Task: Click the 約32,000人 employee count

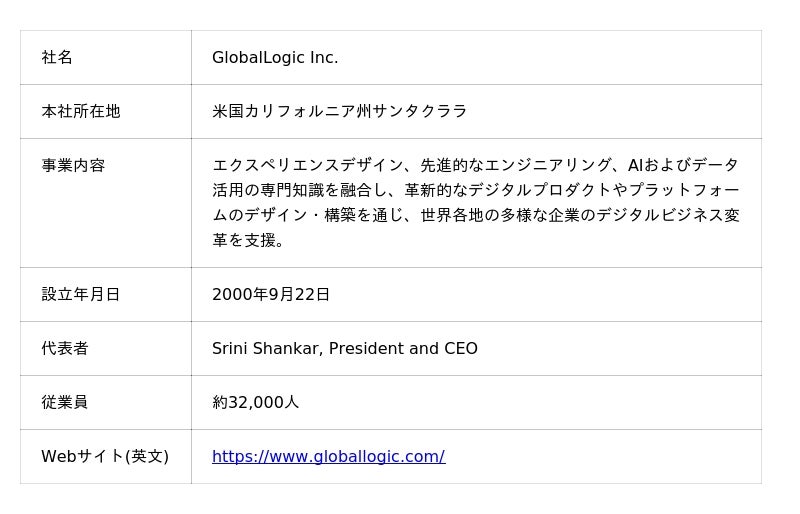Action: pos(255,403)
